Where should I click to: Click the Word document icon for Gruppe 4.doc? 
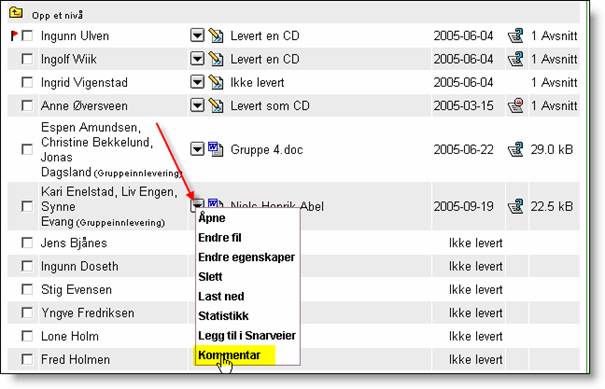[215, 149]
